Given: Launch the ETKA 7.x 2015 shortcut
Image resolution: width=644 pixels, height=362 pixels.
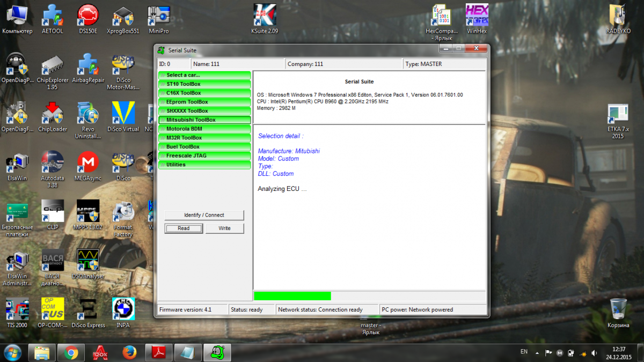Looking at the screenshot, I should click(618, 121).
